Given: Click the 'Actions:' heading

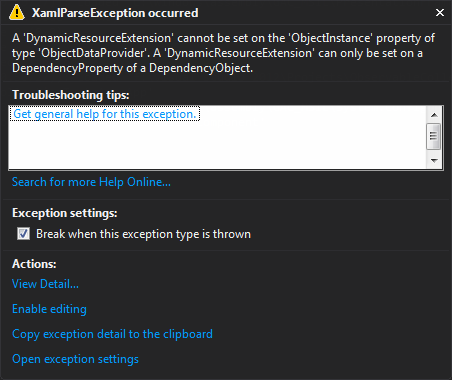Looking at the screenshot, I should click(x=34, y=264).
